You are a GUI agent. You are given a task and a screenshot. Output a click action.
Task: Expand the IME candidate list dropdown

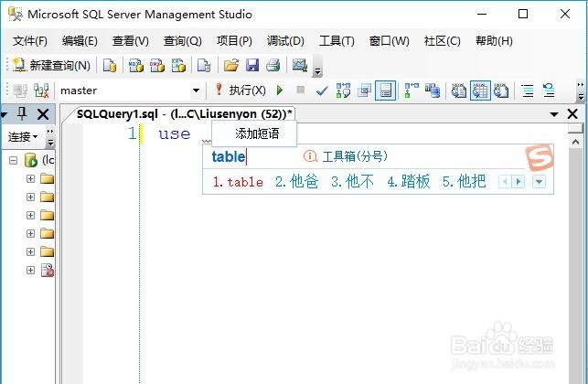[539, 182]
